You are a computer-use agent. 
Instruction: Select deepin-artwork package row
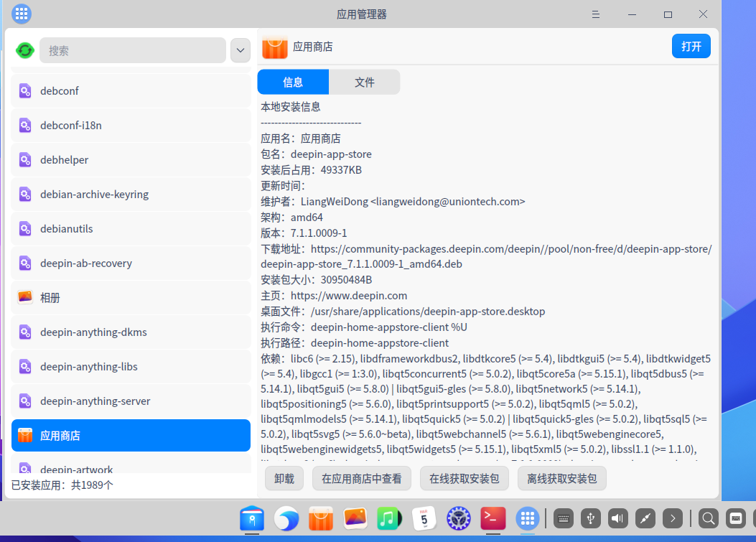[x=131, y=464]
